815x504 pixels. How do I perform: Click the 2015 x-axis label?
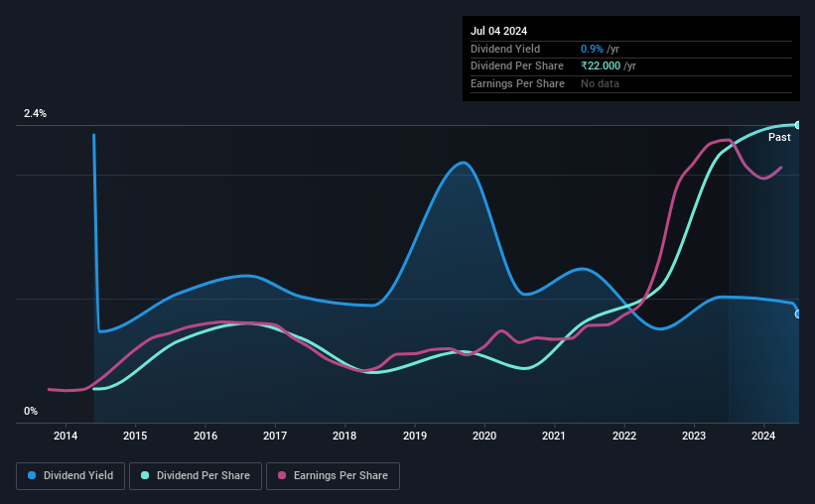tap(135, 436)
